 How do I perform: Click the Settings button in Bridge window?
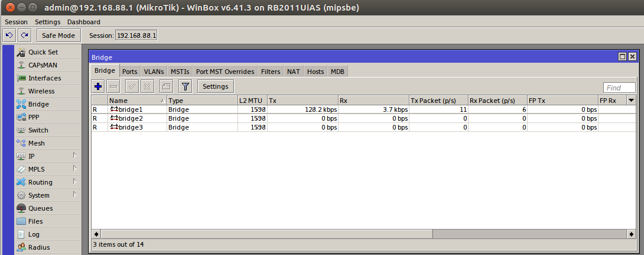pos(215,86)
